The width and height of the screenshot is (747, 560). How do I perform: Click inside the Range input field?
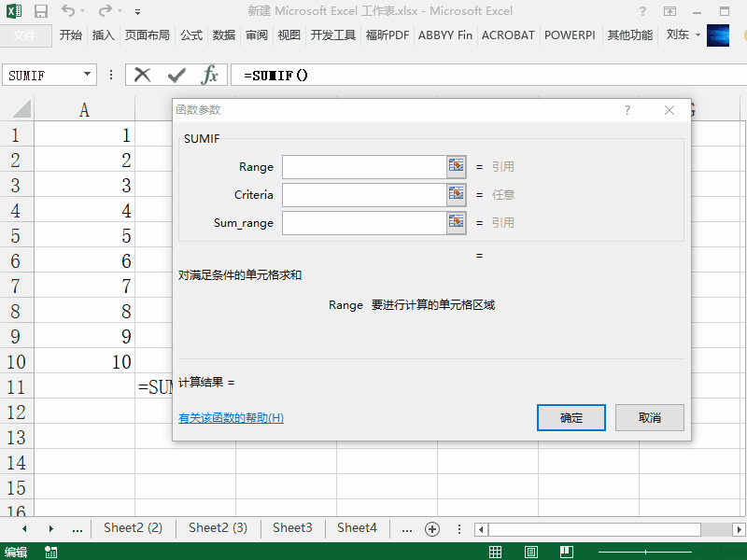tap(364, 167)
